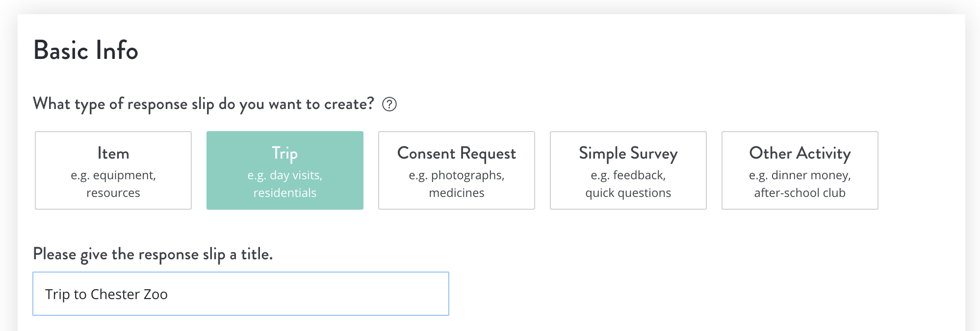Click 'e.g. day visits, residentials' description text
This screenshot has height=331, width=980.
(x=285, y=184)
